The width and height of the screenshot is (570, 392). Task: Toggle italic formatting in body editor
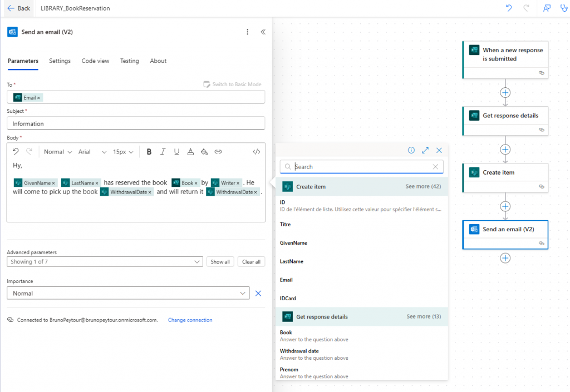tap(163, 152)
